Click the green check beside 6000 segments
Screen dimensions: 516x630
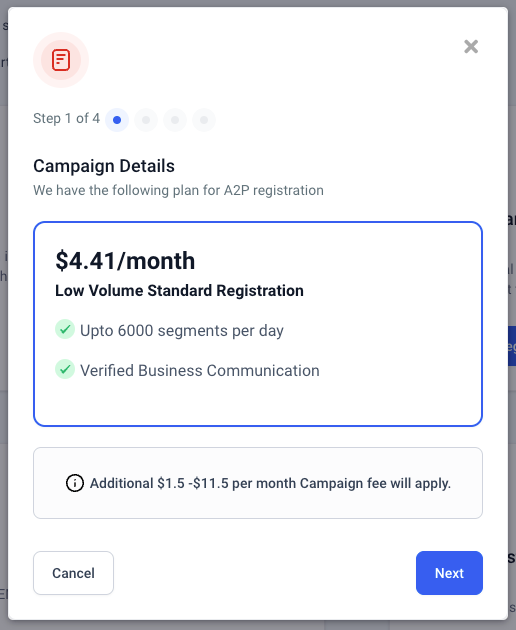click(65, 329)
